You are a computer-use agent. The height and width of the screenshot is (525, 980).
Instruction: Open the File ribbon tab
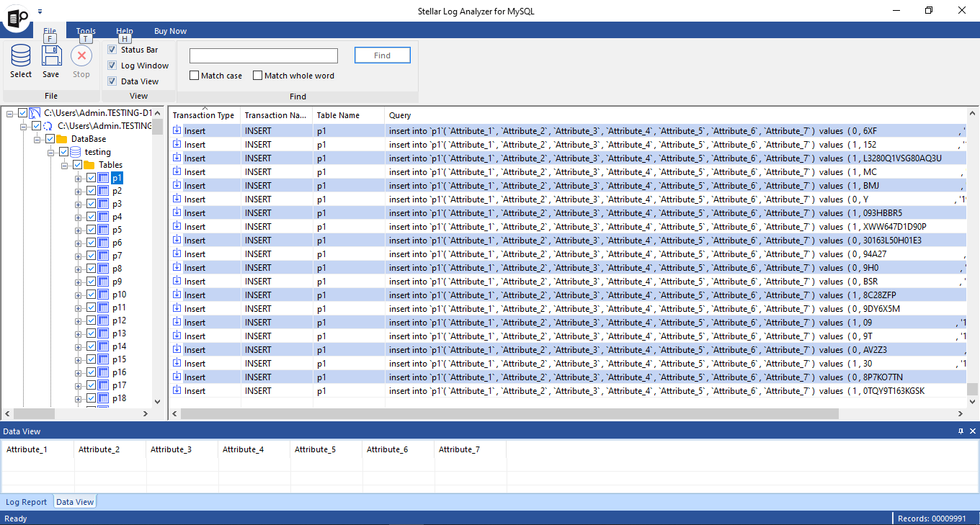(50, 31)
